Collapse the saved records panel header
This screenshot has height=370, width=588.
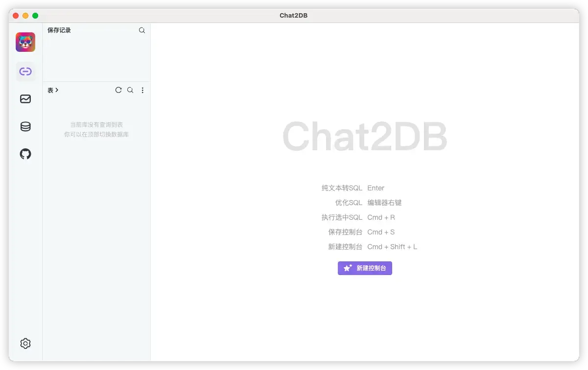click(59, 30)
